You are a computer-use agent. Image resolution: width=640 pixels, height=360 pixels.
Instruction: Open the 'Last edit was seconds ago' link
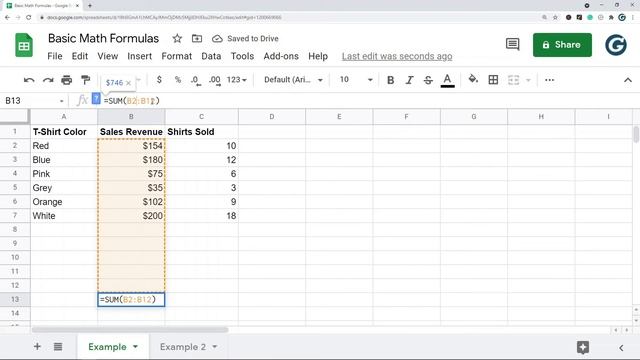(397, 56)
